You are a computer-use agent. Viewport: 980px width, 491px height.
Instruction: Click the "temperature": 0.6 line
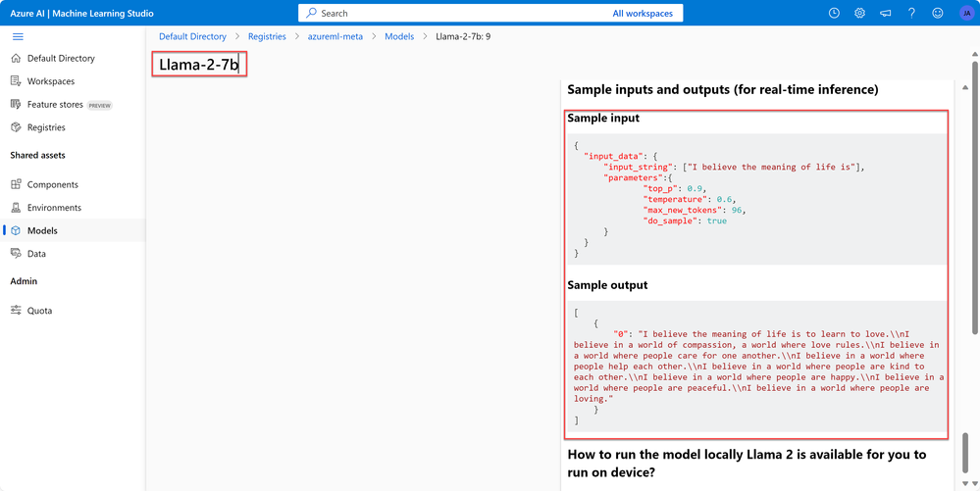point(690,199)
